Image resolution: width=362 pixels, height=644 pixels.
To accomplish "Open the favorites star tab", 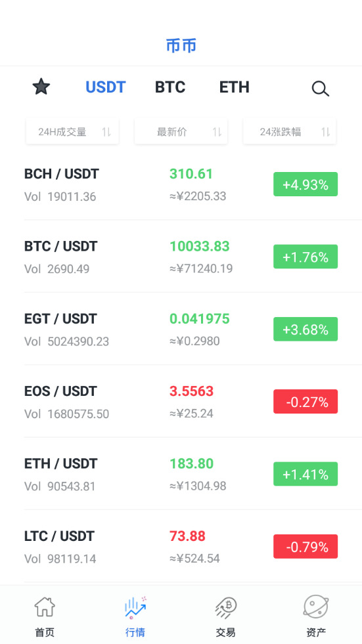I will tap(41, 87).
